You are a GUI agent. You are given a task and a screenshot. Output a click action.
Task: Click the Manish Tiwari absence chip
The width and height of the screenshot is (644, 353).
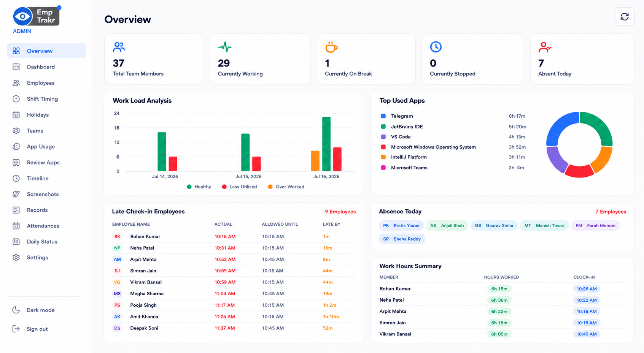point(544,226)
